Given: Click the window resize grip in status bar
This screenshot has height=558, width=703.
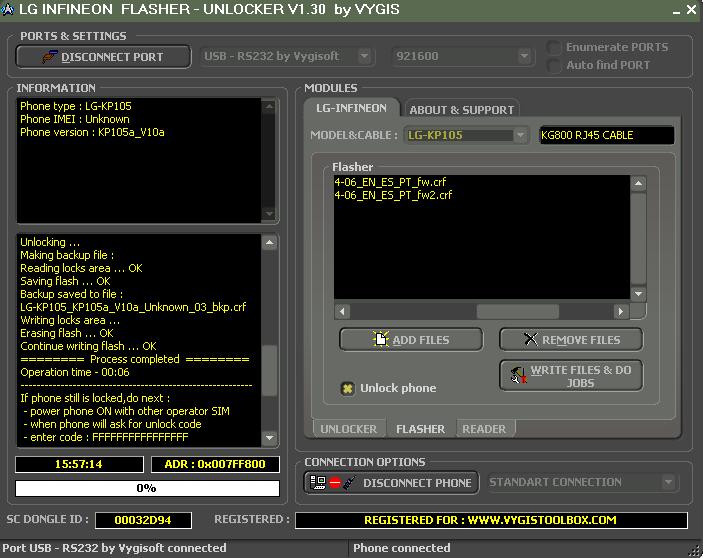Looking at the screenshot, I should (695, 551).
